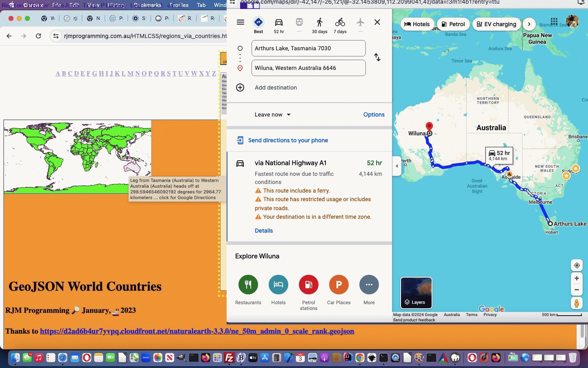Filter map by Hotels chip
Screen dimensions: 588x368
[417, 24]
